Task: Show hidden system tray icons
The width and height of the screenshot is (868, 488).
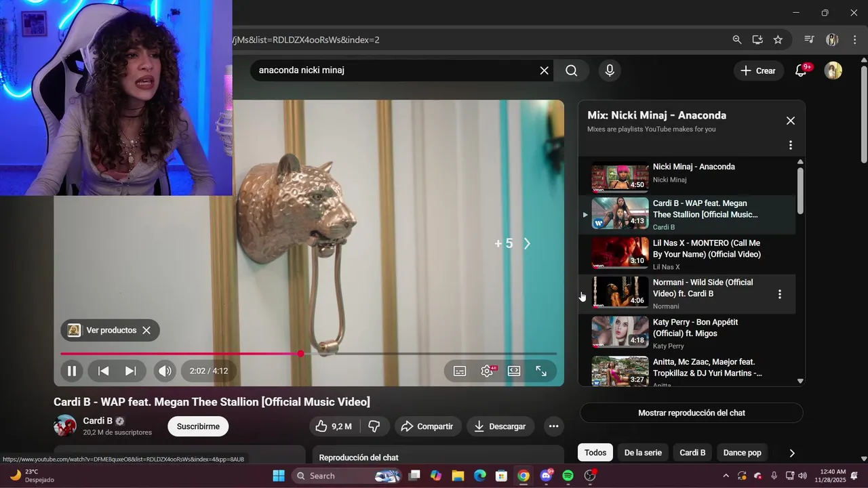Action: pyautogui.click(x=726, y=476)
